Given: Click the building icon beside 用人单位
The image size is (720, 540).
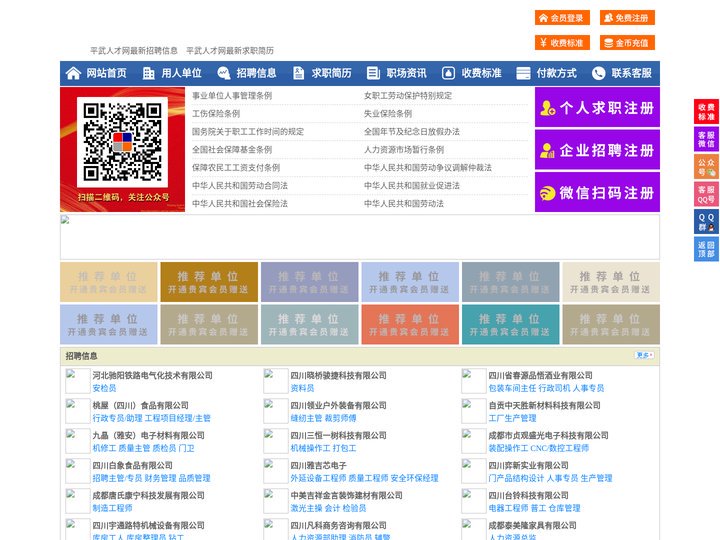Looking at the screenshot, I should [148, 73].
